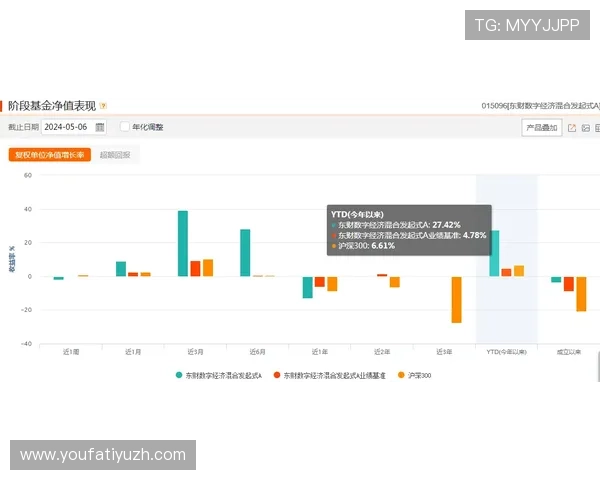Click the 27.42% fund value in tooltip
The image size is (600, 480).
click(446, 225)
